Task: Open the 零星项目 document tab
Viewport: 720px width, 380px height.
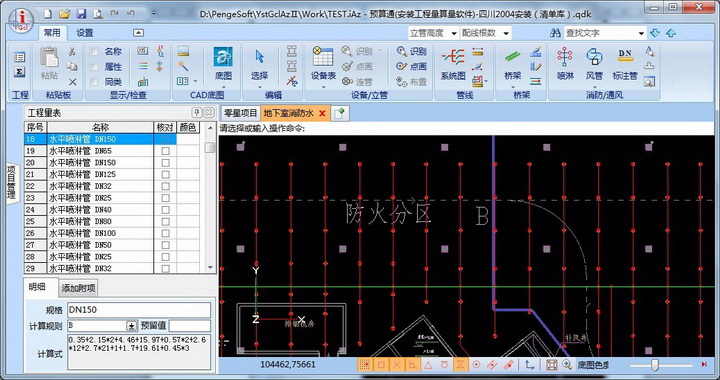Action: (240, 113)
